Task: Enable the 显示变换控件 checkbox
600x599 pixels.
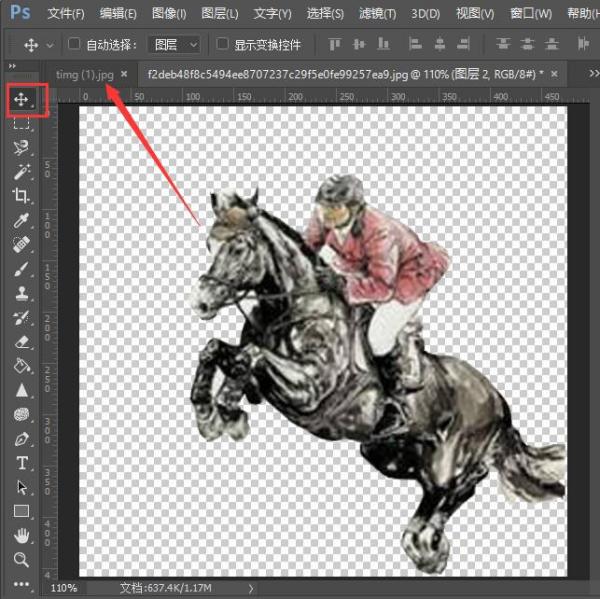Action: click(222, 44)
